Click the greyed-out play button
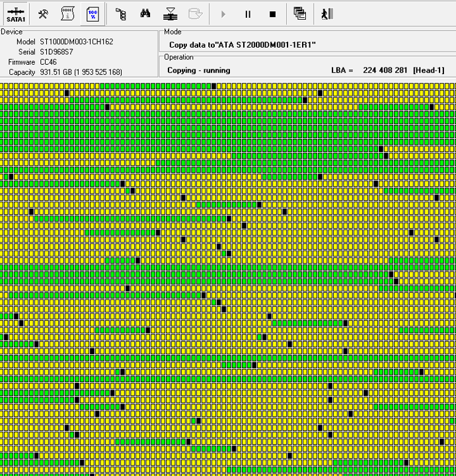The width and height of the screenshot is (456, 476). click(x=223, y=14)
